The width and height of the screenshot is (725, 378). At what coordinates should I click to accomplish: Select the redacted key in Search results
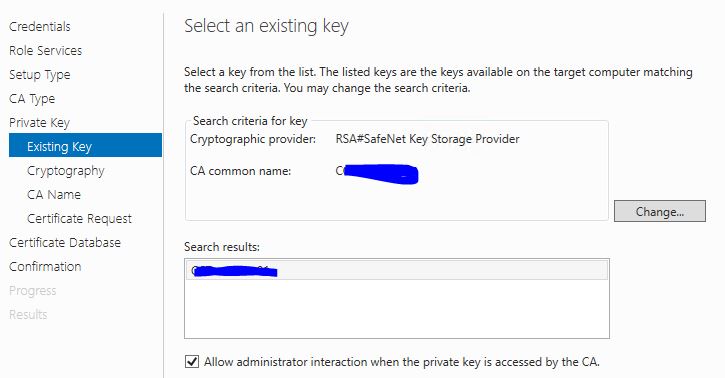pyautogui.click(x=397, y=270)
